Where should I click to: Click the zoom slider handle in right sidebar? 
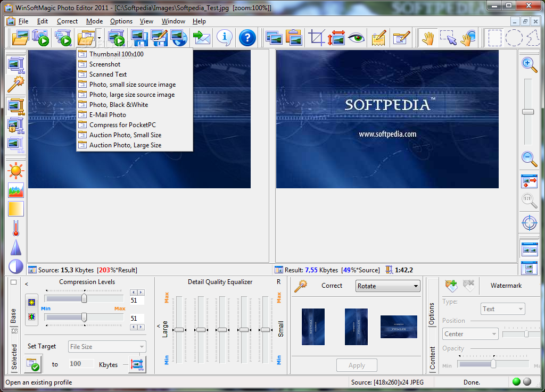528,112
